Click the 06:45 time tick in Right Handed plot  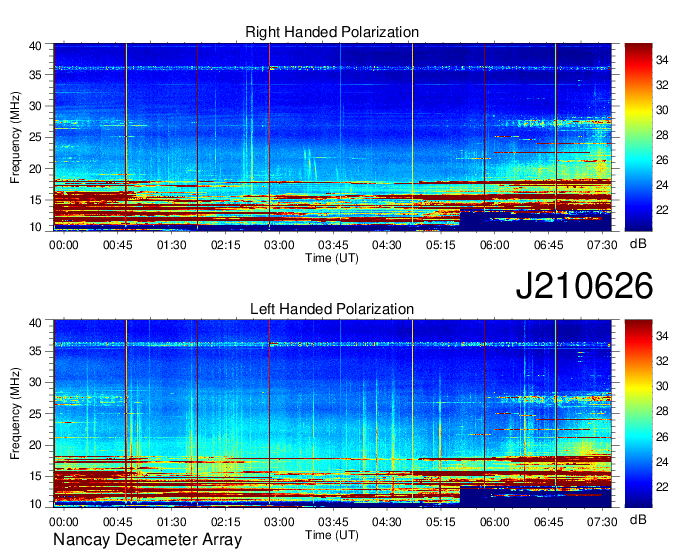click(549, 245)
